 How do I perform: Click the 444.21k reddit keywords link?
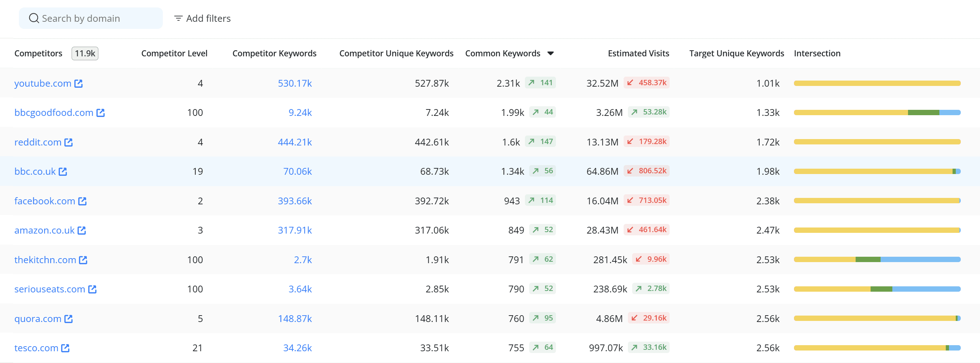(295, 142)
